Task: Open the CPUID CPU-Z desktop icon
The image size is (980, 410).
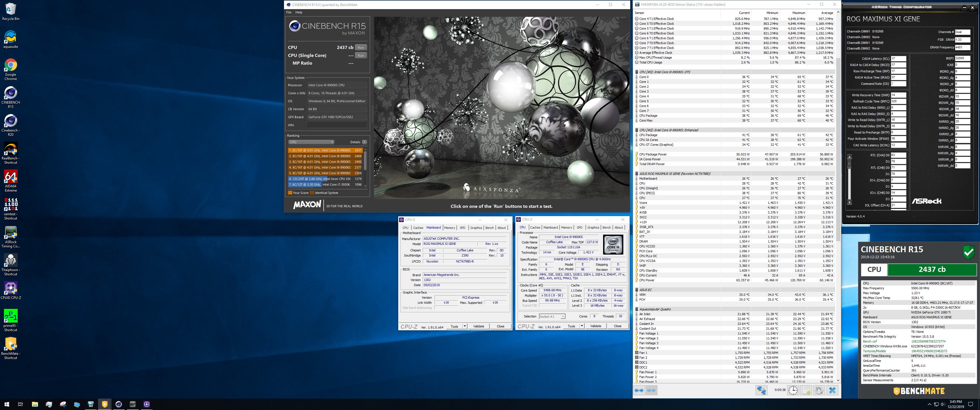Action: click(11, 291)
